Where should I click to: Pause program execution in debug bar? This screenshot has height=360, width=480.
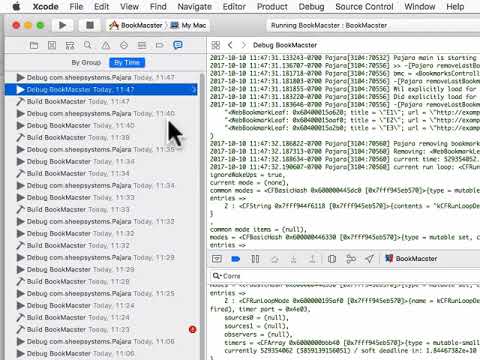[x=255, y=259]
